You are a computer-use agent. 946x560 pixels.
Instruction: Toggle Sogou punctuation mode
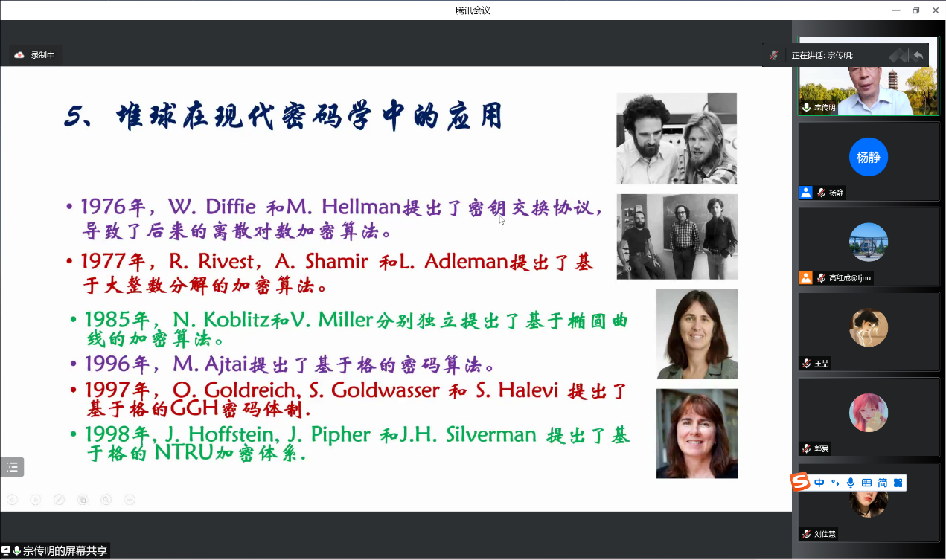coord(835,483)
